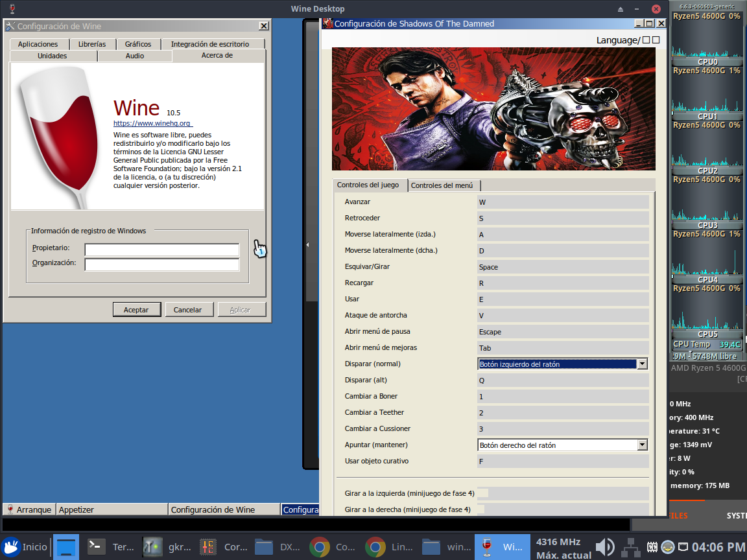This screenshot has width=747, height=560.
Task: Click the network icon in the system tray
Action: pyautogui.click(x=630, y=546)
